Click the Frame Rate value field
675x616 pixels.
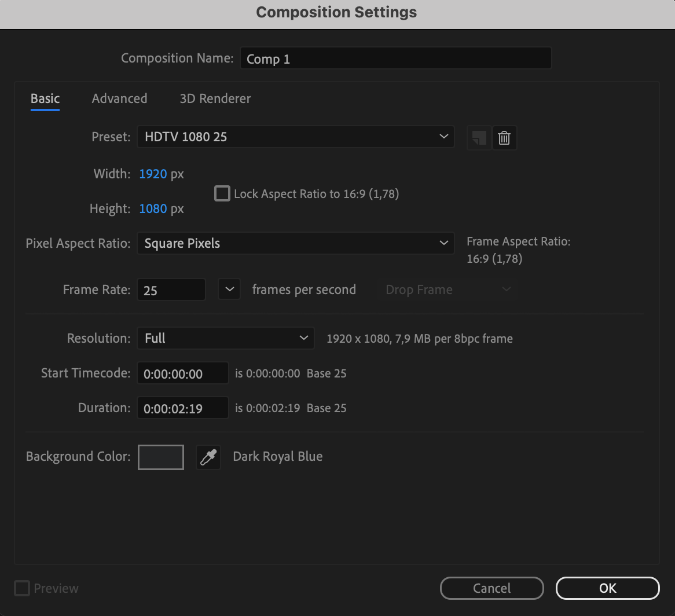point(171,290)
